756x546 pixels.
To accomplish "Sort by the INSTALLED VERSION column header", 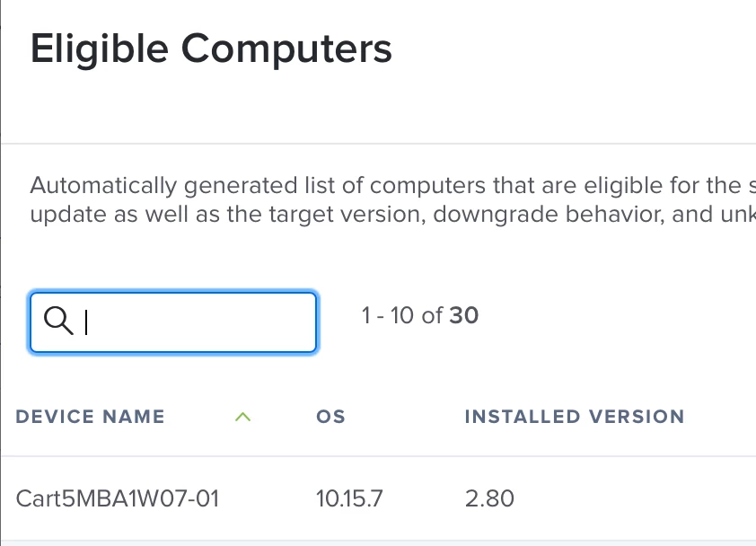I will click(x=575, y=417).
